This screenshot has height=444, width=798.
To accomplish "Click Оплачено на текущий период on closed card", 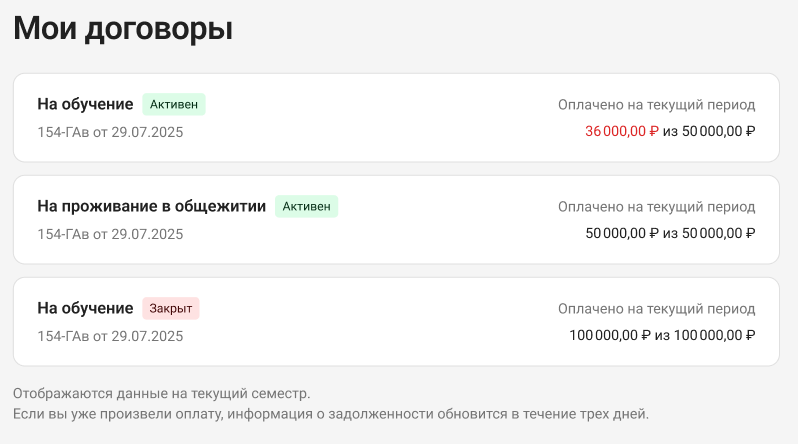I will (656, 309).
